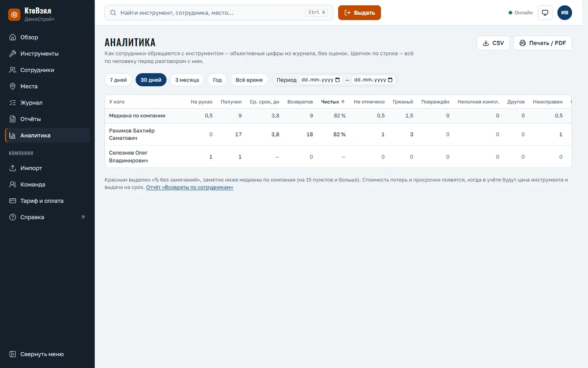The width and height of the screenshot is (588, 368).
Task: Open Места in the sidebar
Action: point(48,86)
